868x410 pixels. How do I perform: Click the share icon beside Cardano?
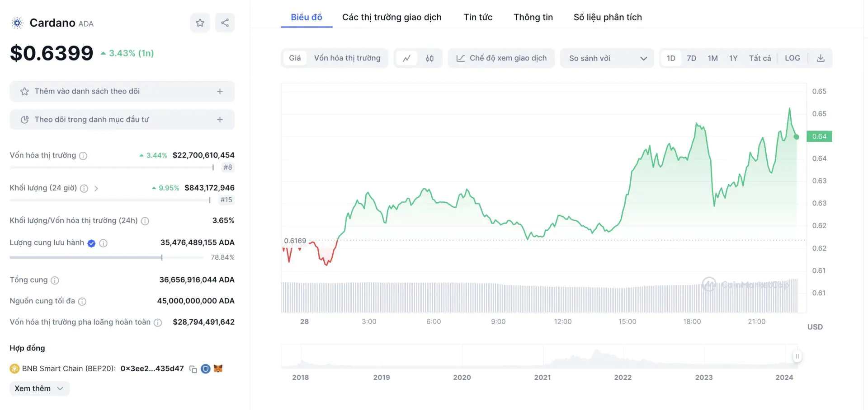(x=225, y=23)
